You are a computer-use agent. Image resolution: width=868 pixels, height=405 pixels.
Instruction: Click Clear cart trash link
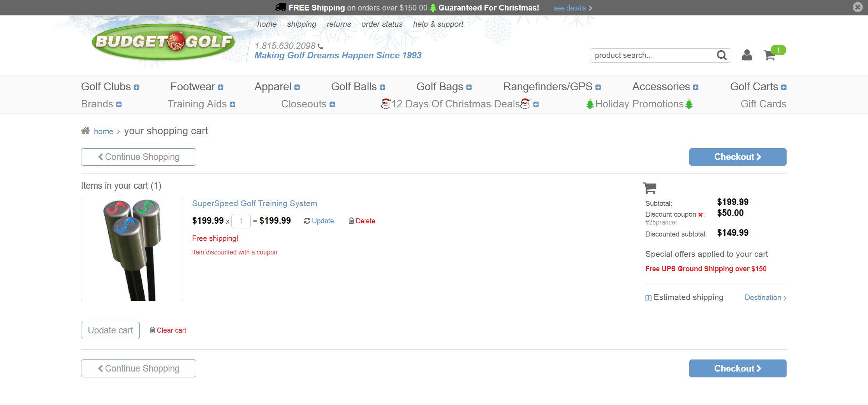(x=168, y=330)
